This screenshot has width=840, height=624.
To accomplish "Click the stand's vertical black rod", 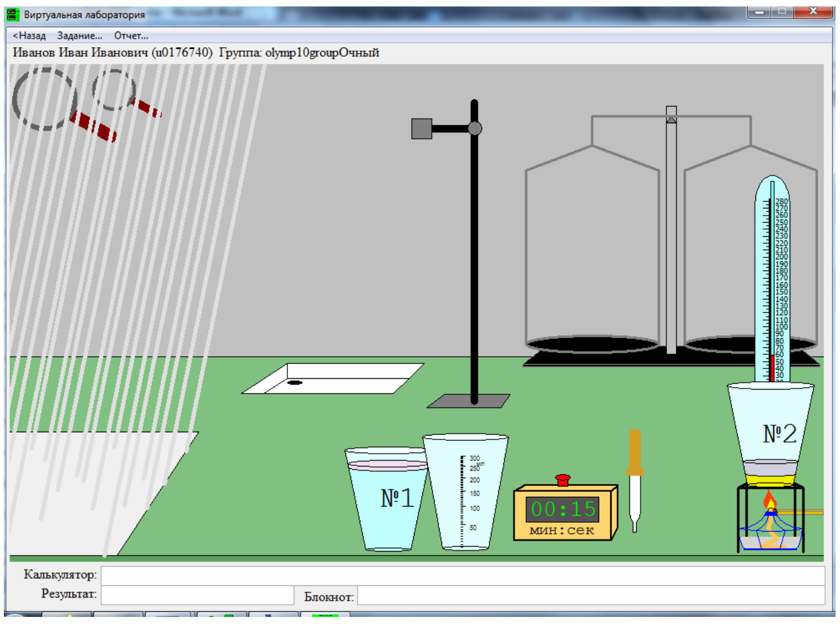I will click(475, 252).
